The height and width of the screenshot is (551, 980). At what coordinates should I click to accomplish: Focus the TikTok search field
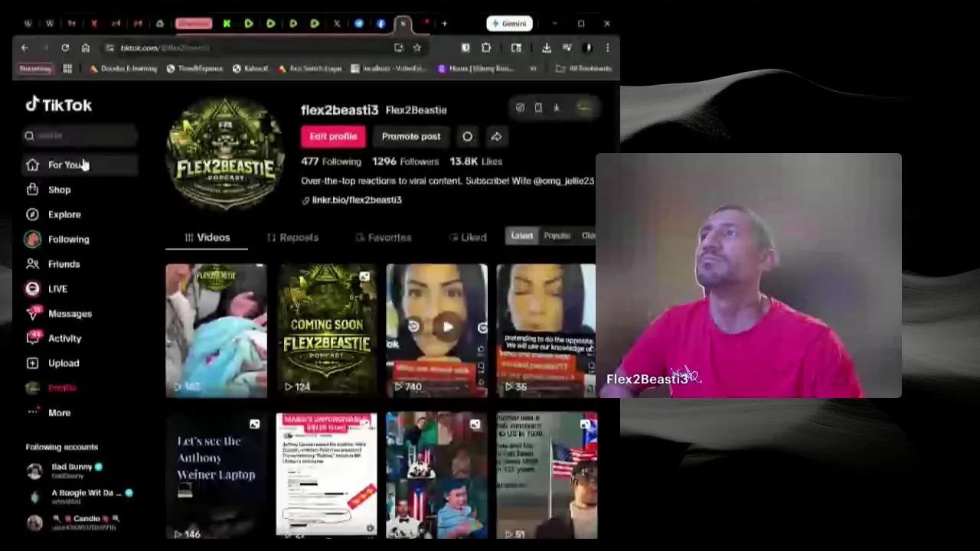(x=80, y=135)
